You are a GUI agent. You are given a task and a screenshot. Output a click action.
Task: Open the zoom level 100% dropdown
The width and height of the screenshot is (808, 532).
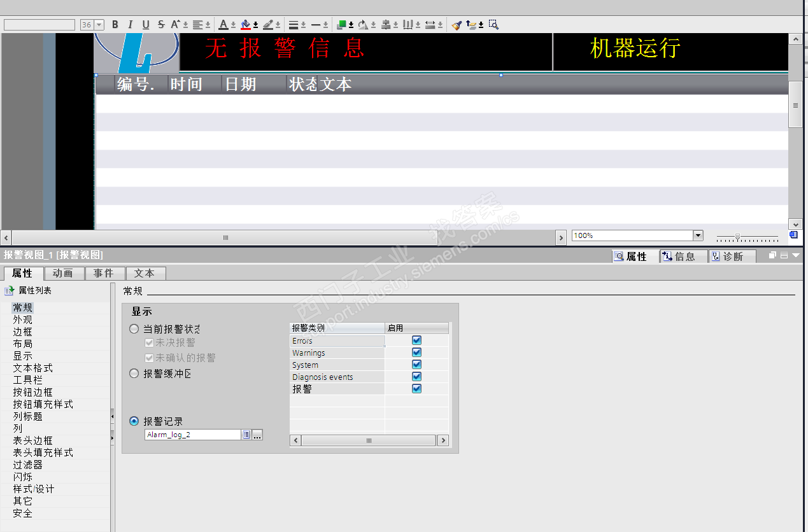698,235
